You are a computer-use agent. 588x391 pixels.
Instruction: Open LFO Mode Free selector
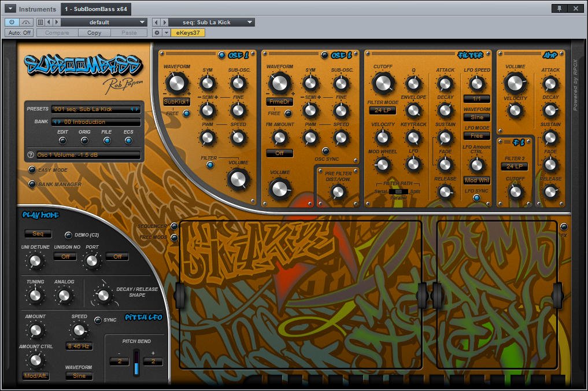coord(476,135)
